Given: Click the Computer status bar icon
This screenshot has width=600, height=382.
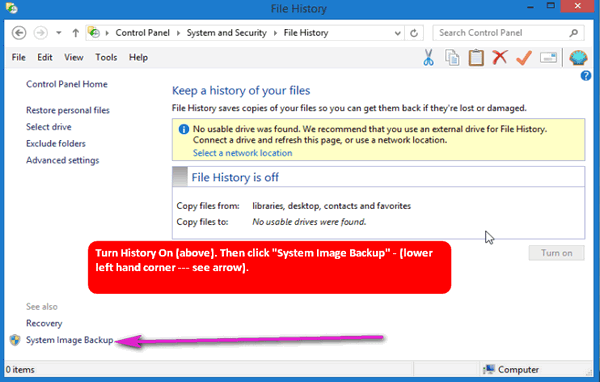Looking at the screenshot, I should tap(489, 369).
